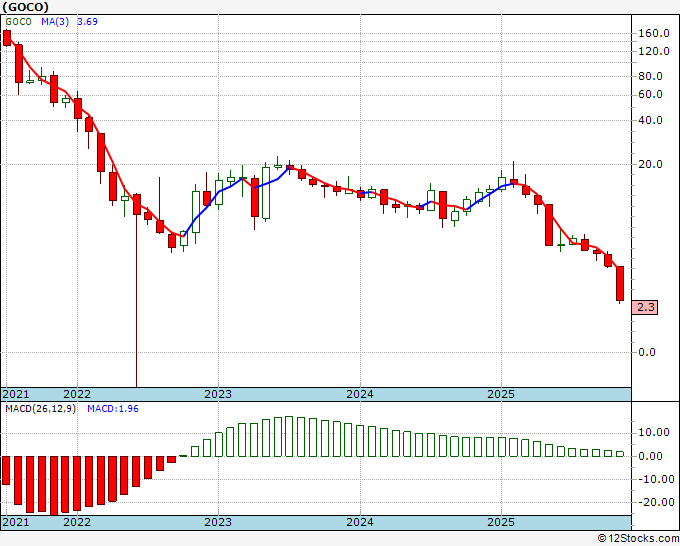680x546 pixels.
Task: Click the 2022 label on MACD time axis
Action: pos(77,522)
